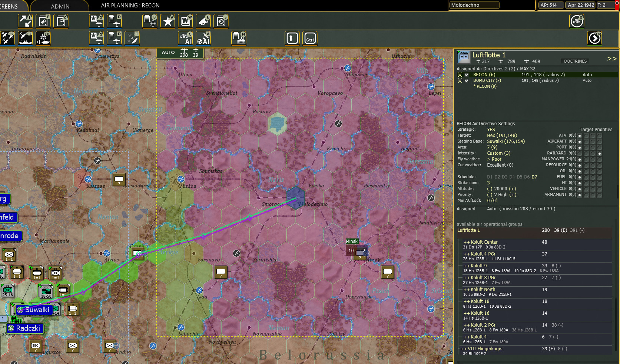Select the naval air patrol icon (F7)
Image resolution: width=620 pixels, height=364 pixels.
25,38
